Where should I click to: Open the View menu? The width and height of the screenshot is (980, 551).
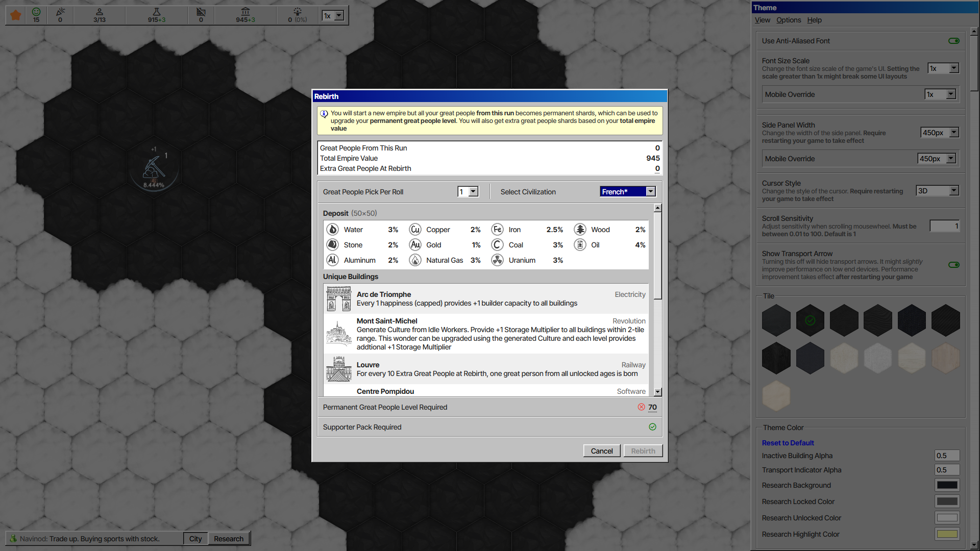click(x=762, y=20)
